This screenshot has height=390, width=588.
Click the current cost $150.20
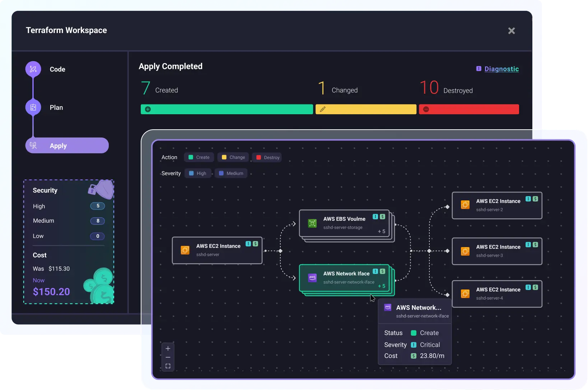(x=51, y=292)
